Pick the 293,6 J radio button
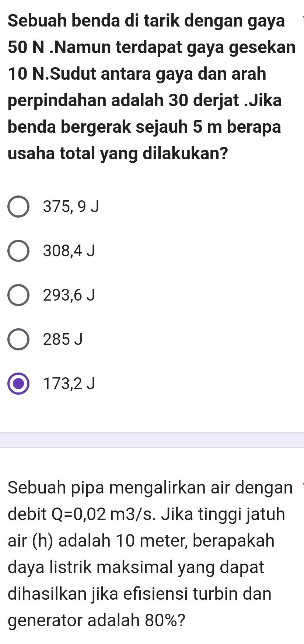The height and width of the screenshot is (644, 304). point(18,295)
